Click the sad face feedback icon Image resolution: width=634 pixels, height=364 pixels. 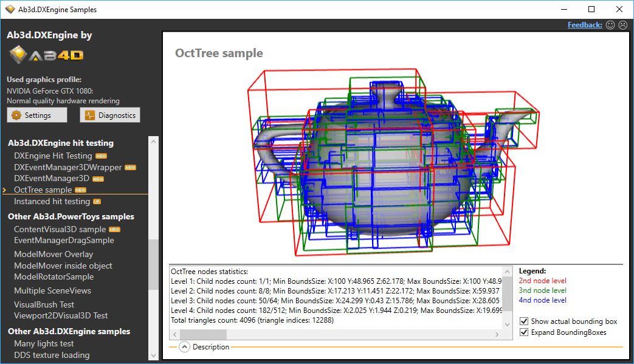pyautogui.click(x=622, y=25)
